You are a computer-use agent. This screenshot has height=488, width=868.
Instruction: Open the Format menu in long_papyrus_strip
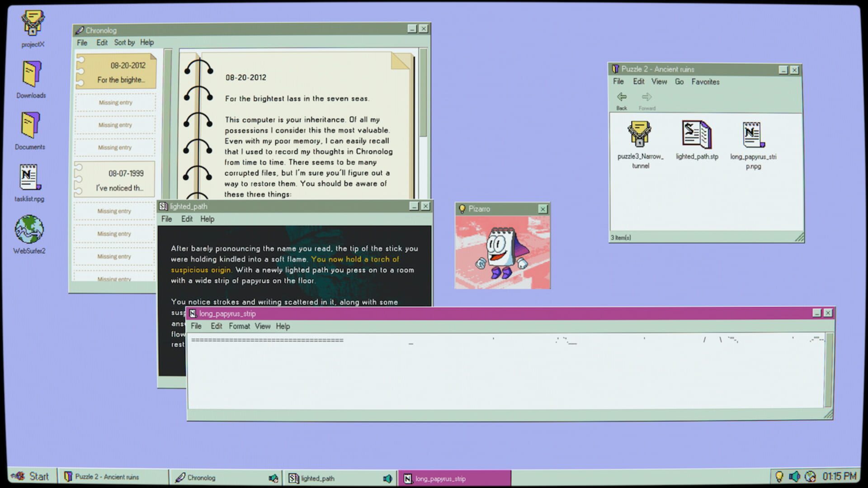tap(239, 326)
